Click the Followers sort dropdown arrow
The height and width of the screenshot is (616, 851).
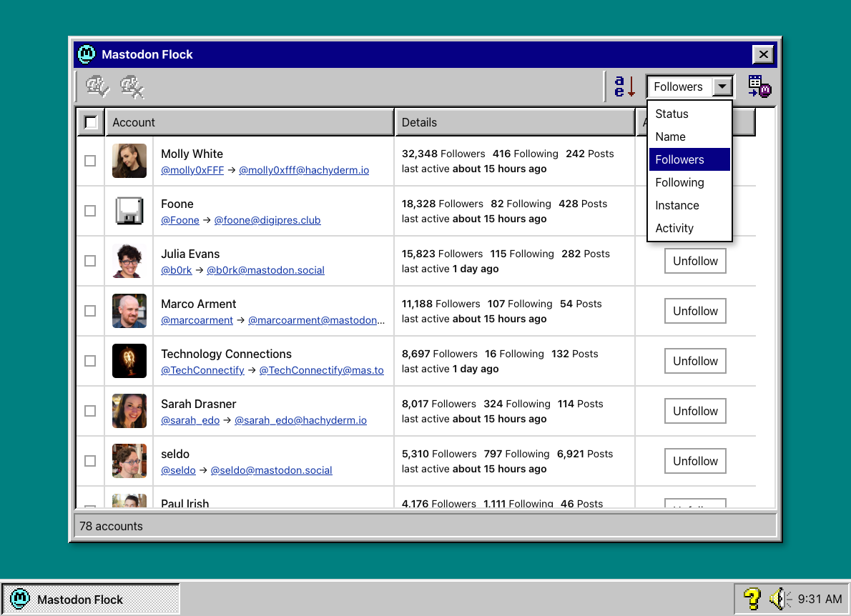pyautogui.click(x=722, y=86)
